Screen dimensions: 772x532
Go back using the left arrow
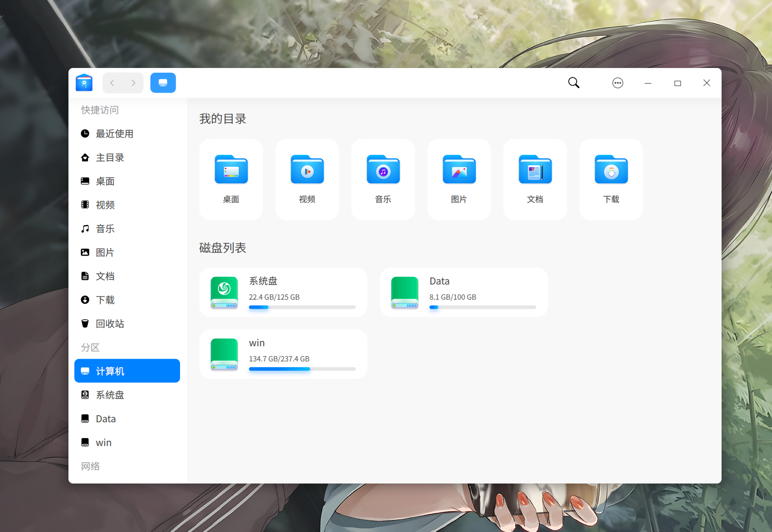coord(113,83)
